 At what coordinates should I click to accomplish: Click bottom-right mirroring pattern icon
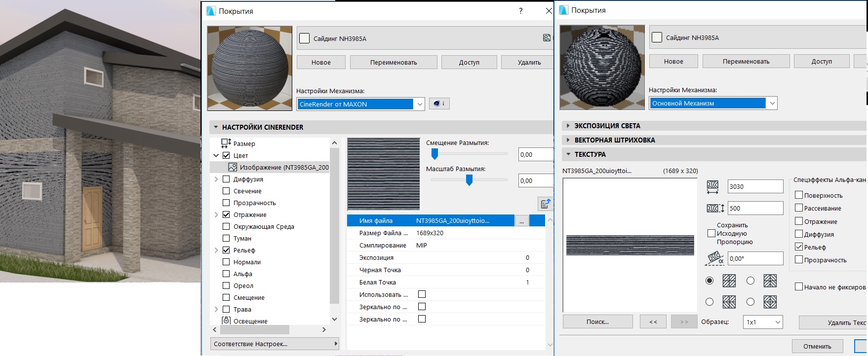770,302
